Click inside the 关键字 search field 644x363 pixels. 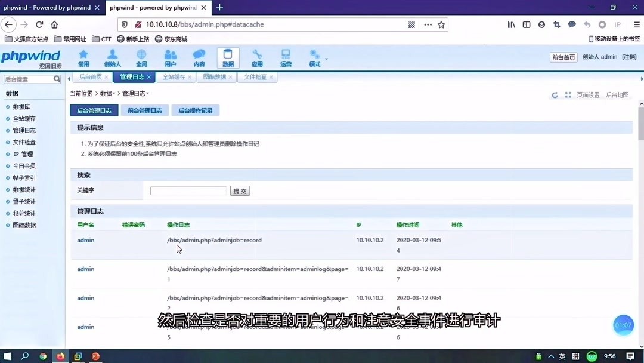(x=188, y=190)
